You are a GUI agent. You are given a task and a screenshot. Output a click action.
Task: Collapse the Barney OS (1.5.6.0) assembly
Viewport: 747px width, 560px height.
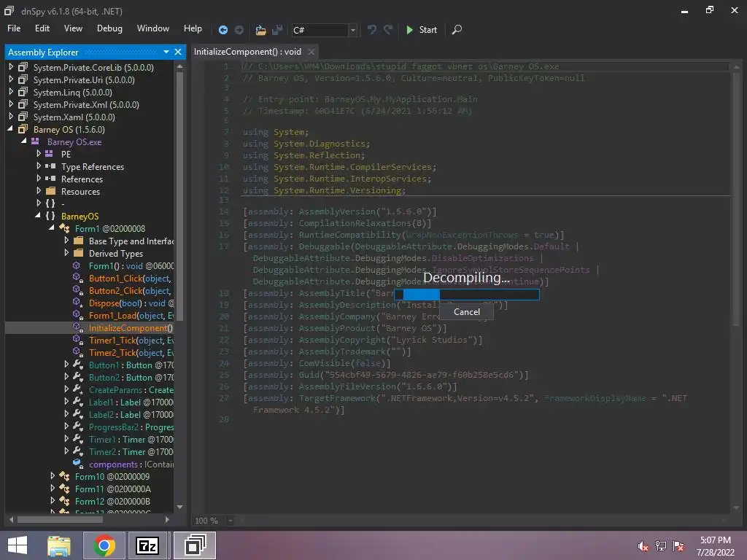click(x=10, y=129)
